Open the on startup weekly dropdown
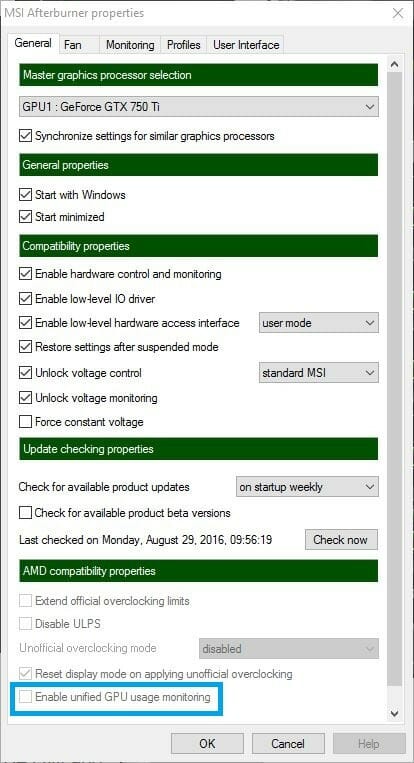414x763 pixels. [307, 487]
